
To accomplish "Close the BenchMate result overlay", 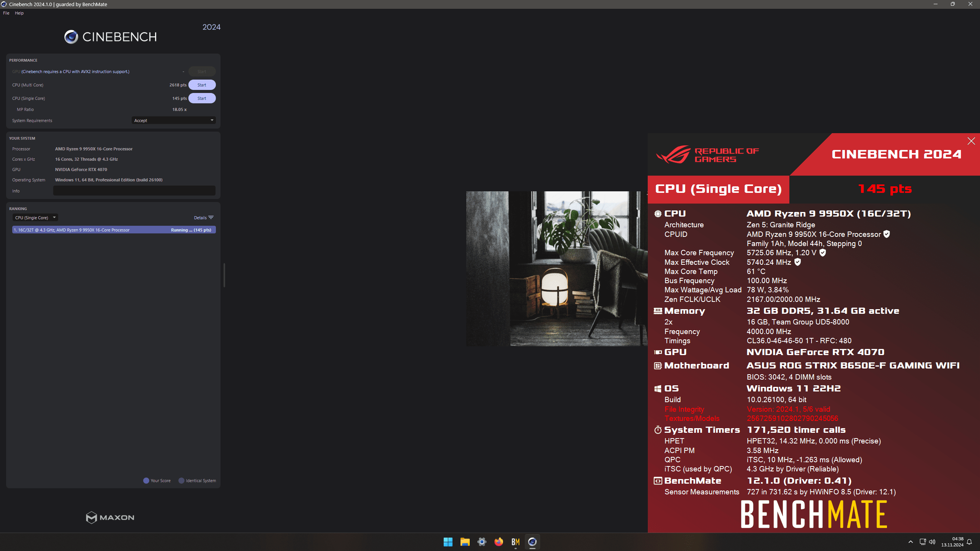I will [971, 141].
